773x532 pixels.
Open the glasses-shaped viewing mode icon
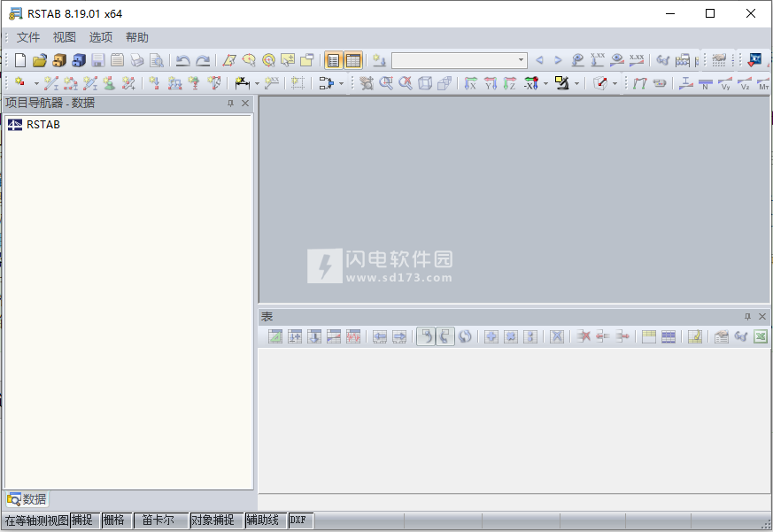663,60
